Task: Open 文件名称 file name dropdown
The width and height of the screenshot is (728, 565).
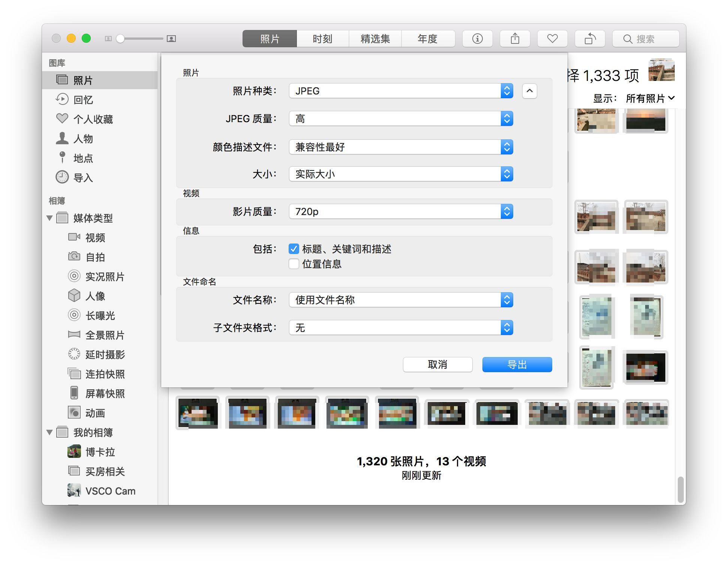Action: 401,300
